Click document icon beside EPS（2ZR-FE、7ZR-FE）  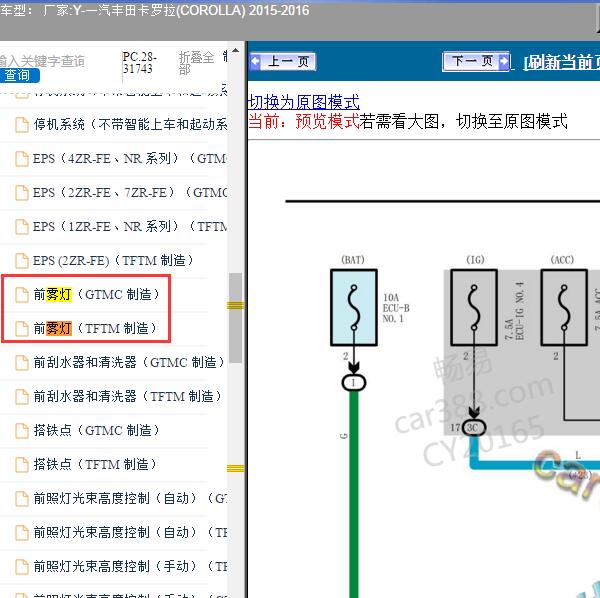[22, 192]
